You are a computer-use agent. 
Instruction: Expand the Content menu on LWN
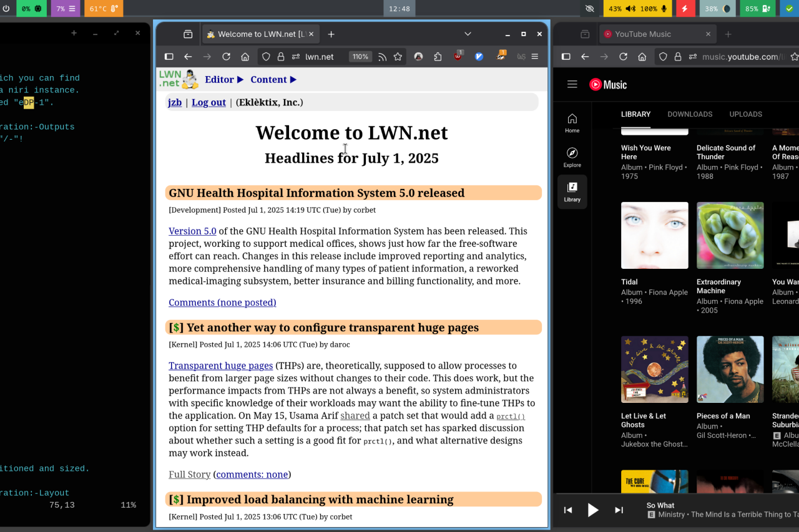click(273, 79)
